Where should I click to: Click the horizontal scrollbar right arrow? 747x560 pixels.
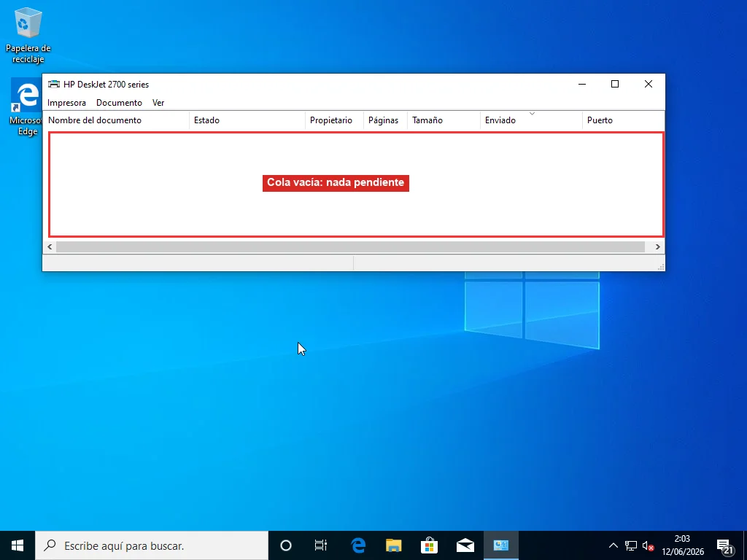[657, 246]
